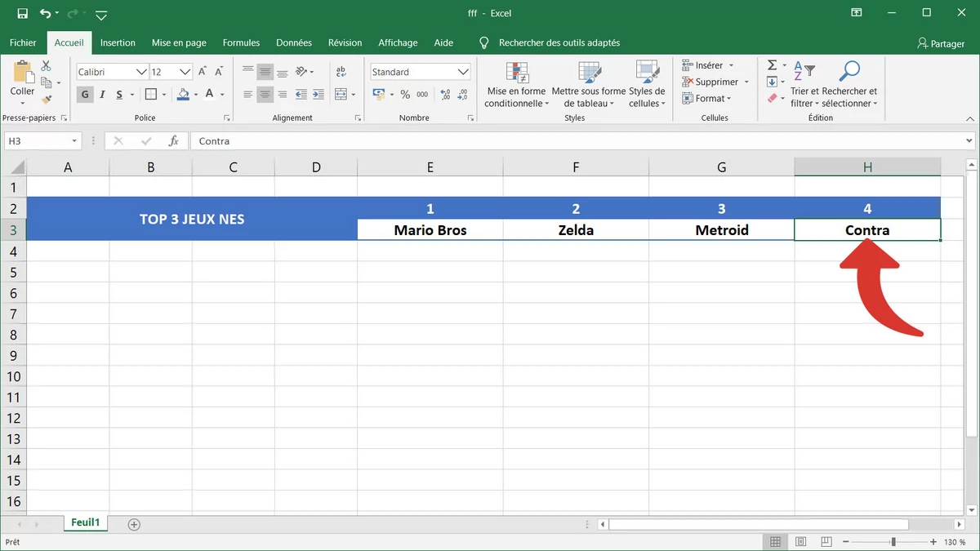Image resolution: width=980 pixels, height=551 pixels.
Task: Click the Cut scissors icon
Action: pyautogui.click(x=46, y=65)
